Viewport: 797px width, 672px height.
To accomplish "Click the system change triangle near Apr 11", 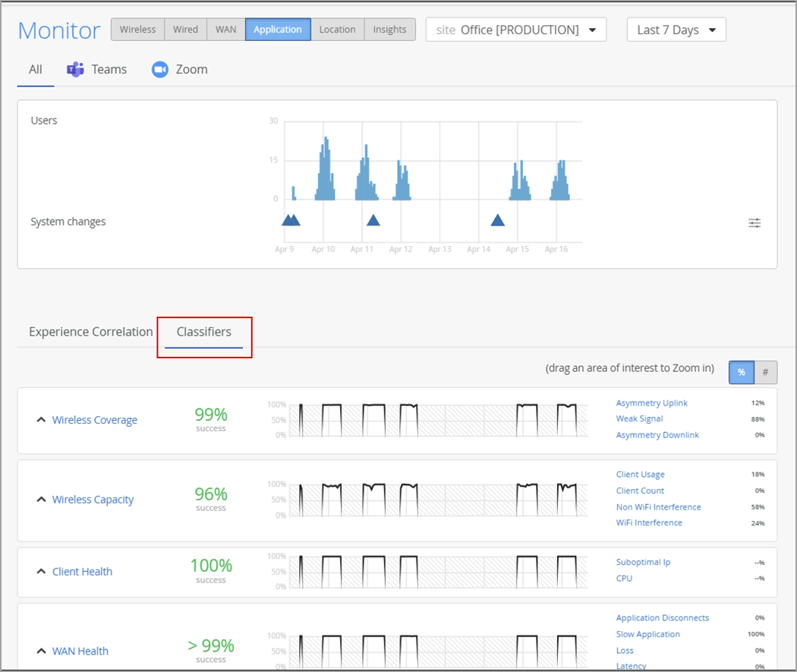I will coord(373,220).
